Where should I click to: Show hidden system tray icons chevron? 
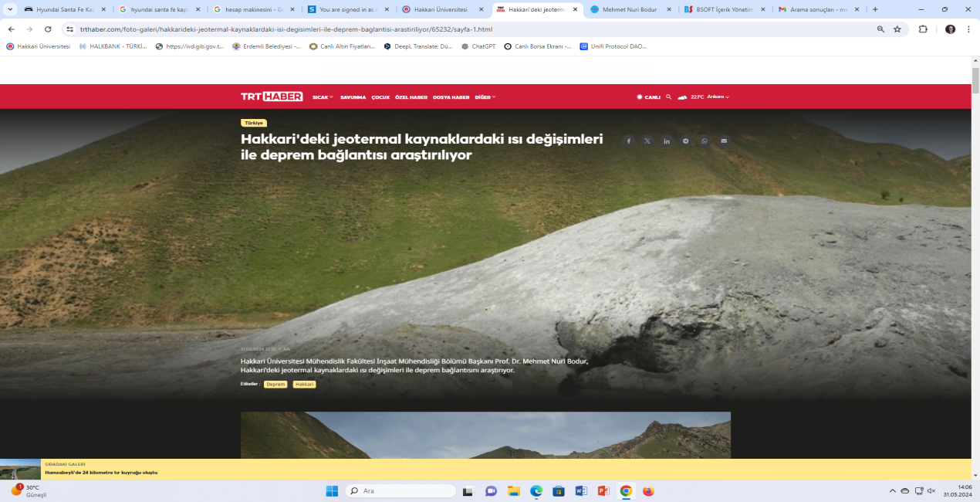pos(892,491)
